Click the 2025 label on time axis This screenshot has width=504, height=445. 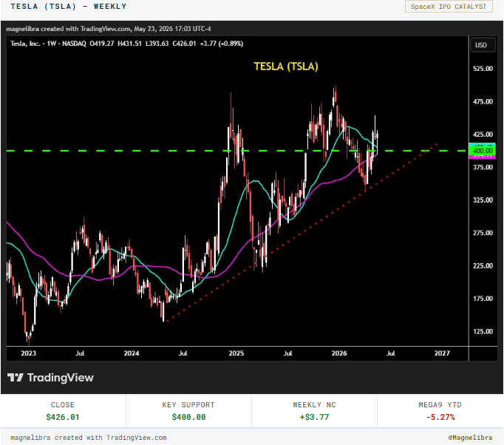point(236,353)
